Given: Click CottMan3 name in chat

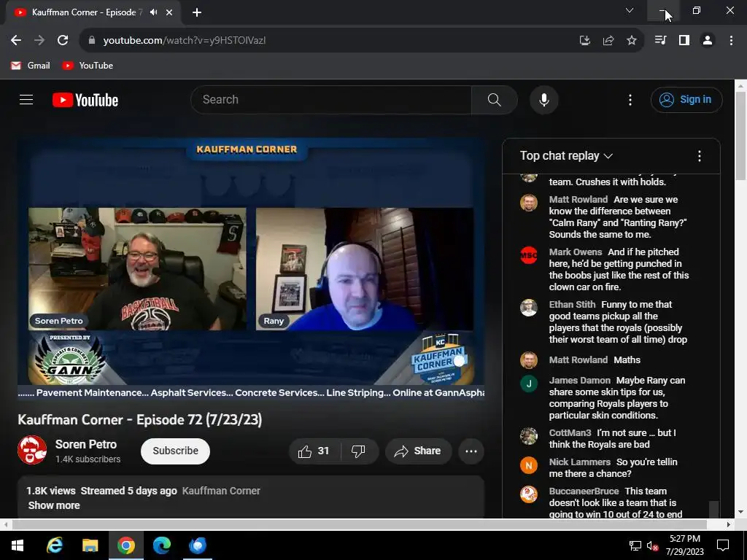Looking at the screenshot, I should coord(570,433).
